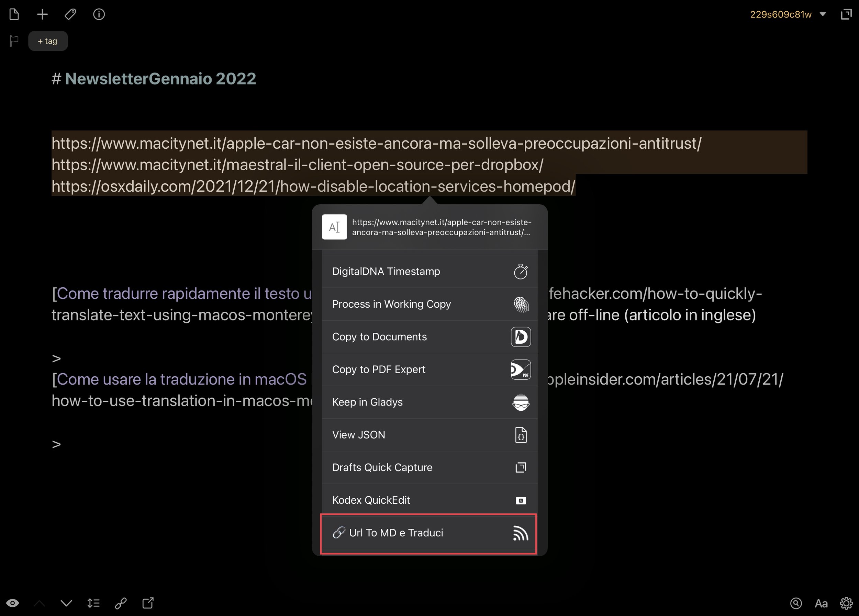Viewport: 859px width, 616px height.
Task: Open find with the search icon at bottom right
Action: pos(796,604)
